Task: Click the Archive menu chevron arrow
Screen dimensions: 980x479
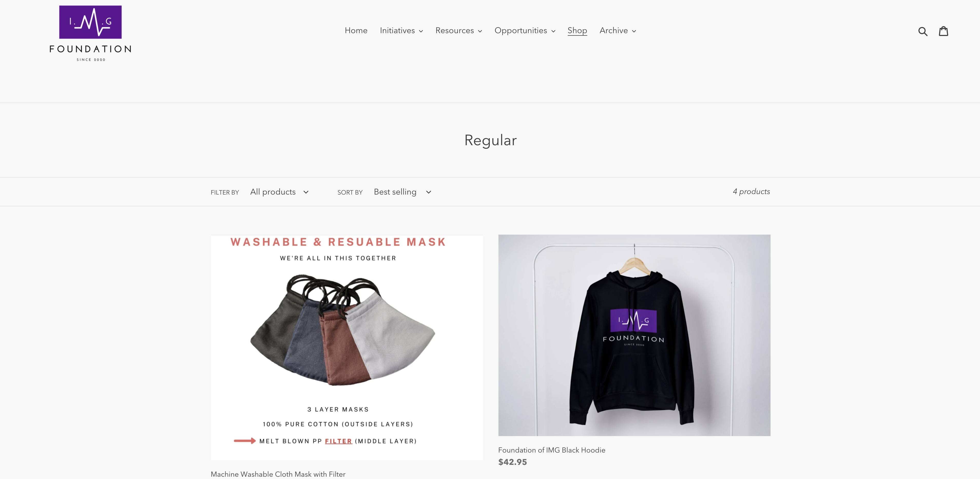Action: click(x=634, y=31)
